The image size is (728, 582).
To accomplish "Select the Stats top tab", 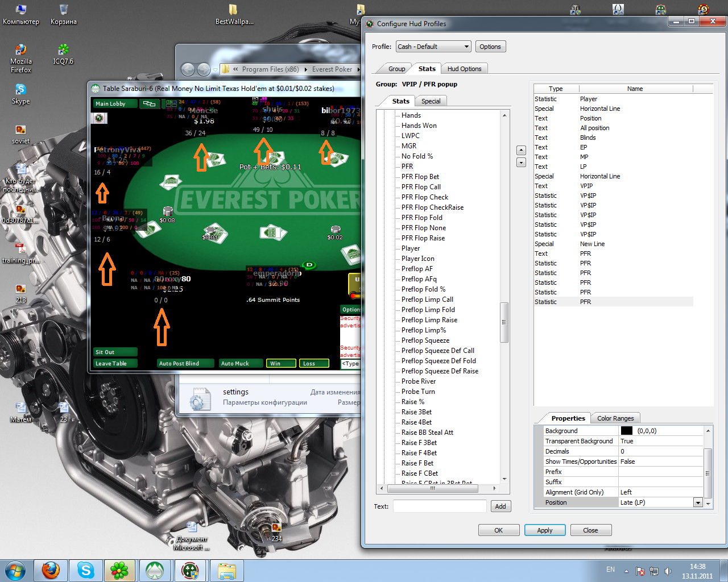I will (427, 69).
